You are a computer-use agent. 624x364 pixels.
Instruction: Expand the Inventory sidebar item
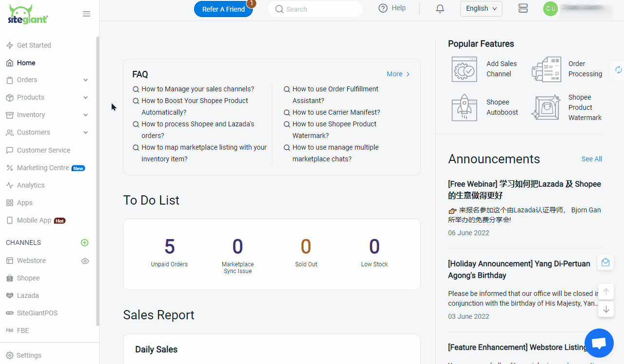(x=47, y=115)
